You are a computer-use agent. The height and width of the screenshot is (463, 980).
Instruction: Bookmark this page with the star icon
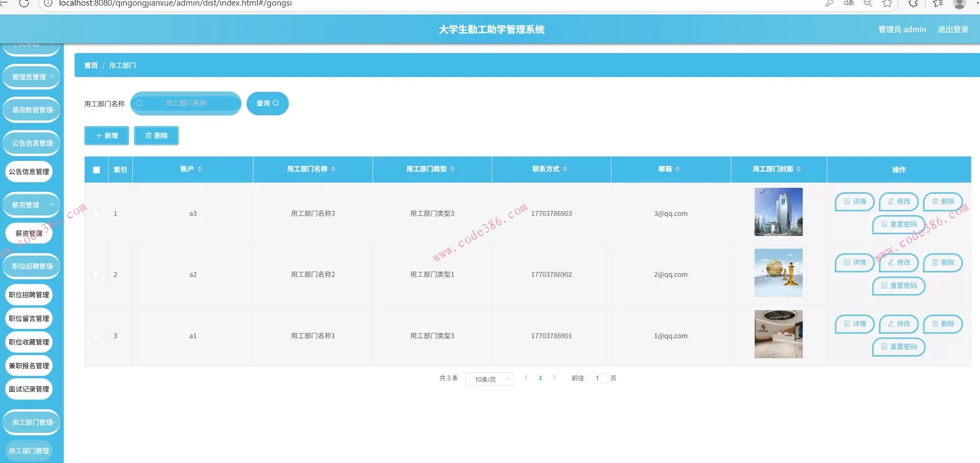(x=888, y=3)
